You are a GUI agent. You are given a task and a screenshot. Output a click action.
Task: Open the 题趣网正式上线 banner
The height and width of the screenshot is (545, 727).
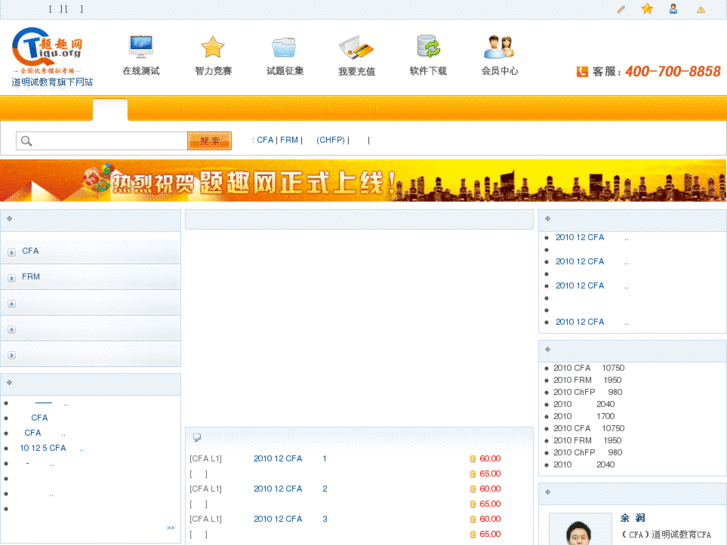[363, 180]
